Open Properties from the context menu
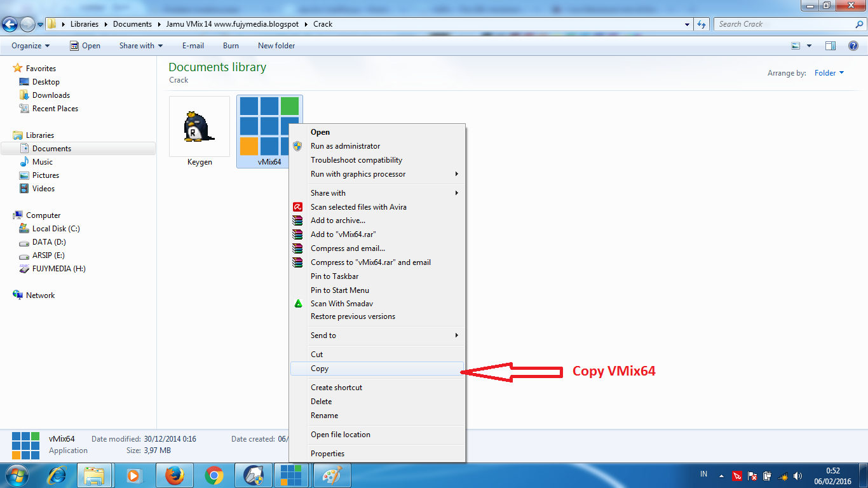The width and height of the screenshot is (868, 488). (377, 454)
